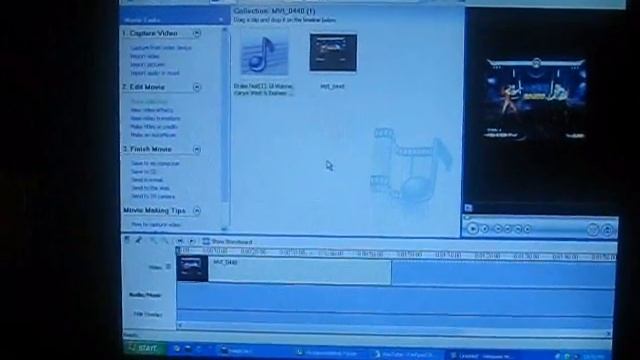Zoom in on the timeline
Viewport: 640px width, 360px height.
(x=153, y=241)
